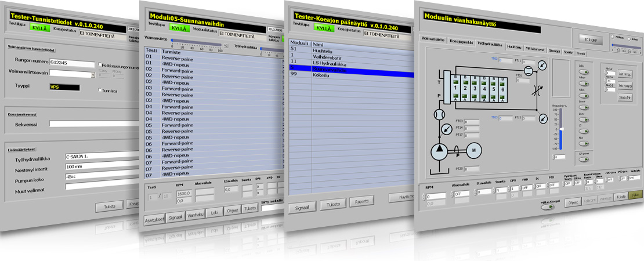The height and width of the screenshot is (261, 644).
Task: Adjust the vertical percentage slider handle
Action: tap(562, 129)
